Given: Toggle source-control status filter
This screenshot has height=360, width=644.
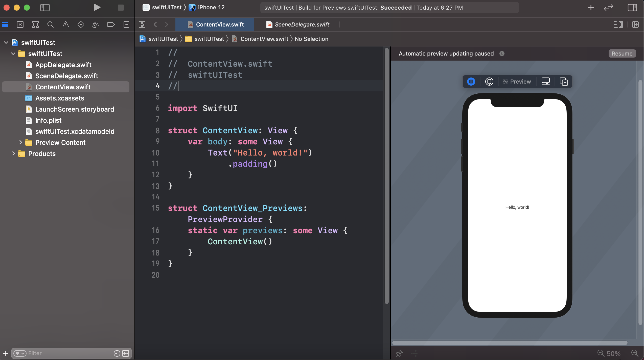Looking at the screenshot, I should pyautogui.click(x=126, y=353).
